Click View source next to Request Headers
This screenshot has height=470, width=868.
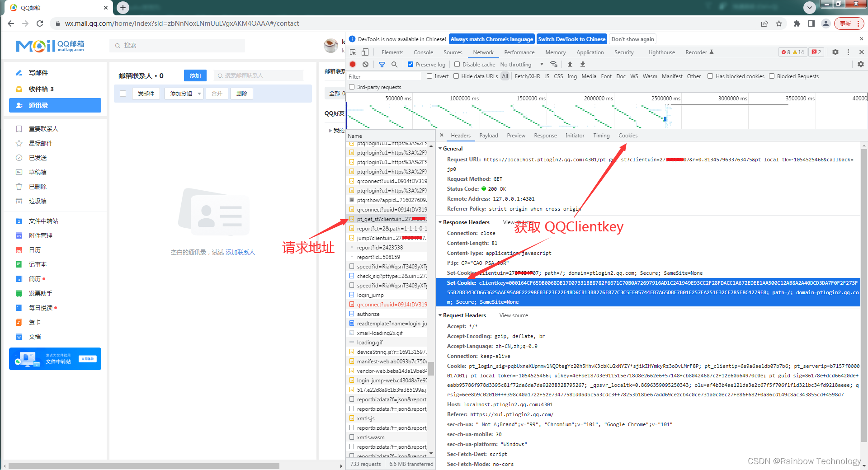click(x=513, y=315)
